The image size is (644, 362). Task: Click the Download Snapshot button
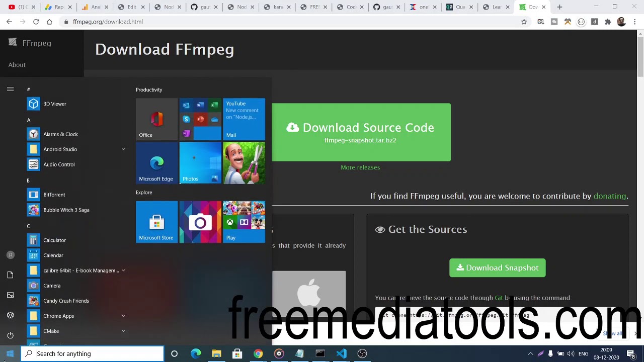[497, 268]
